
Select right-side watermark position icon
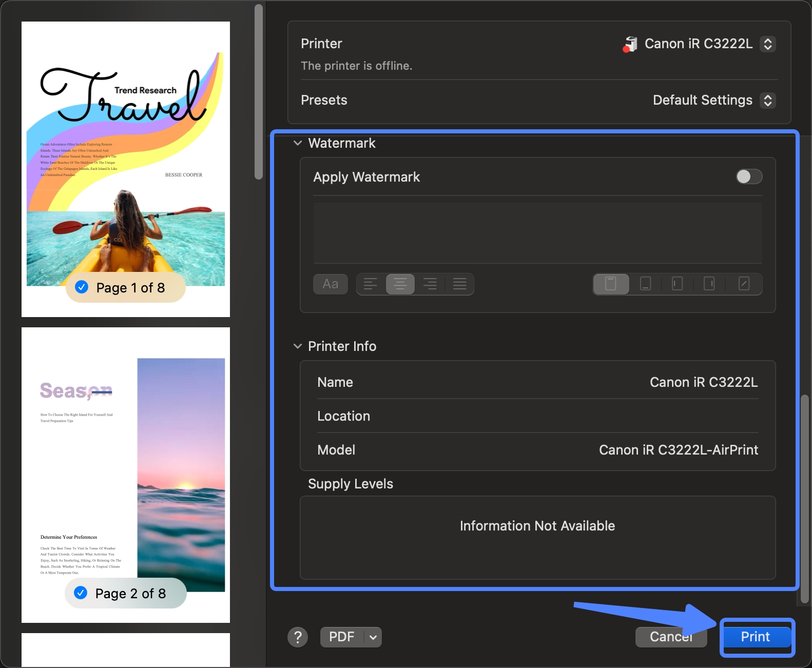709,284
